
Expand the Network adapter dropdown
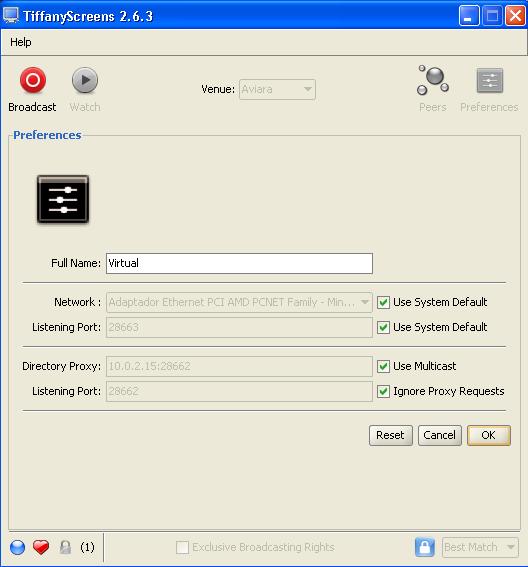click(x=239, y=302)
